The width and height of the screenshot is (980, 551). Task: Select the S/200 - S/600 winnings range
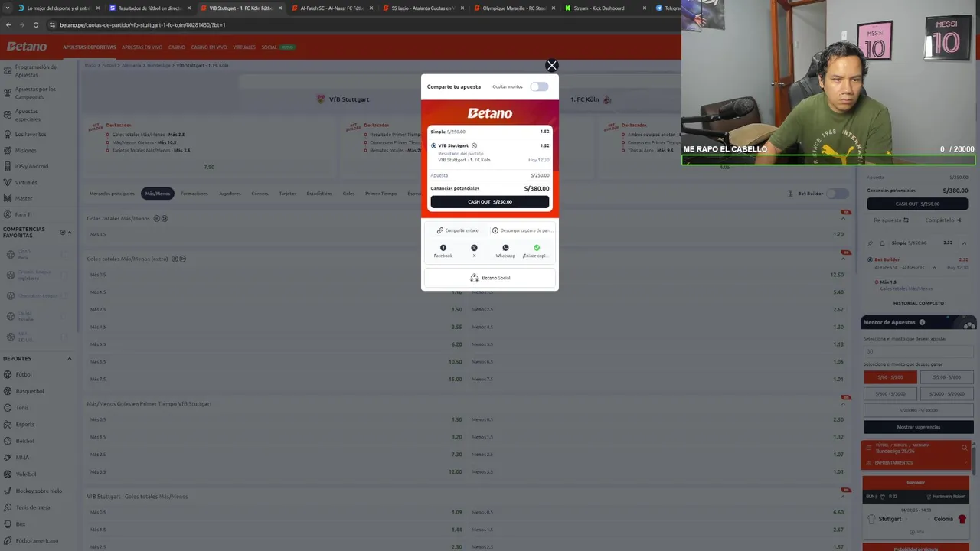click(947, 377)
